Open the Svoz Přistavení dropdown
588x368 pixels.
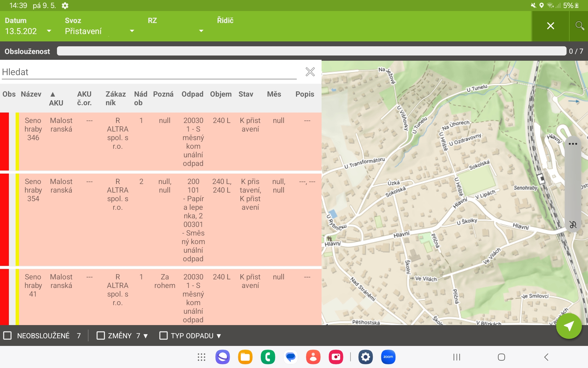pos(132,31)
